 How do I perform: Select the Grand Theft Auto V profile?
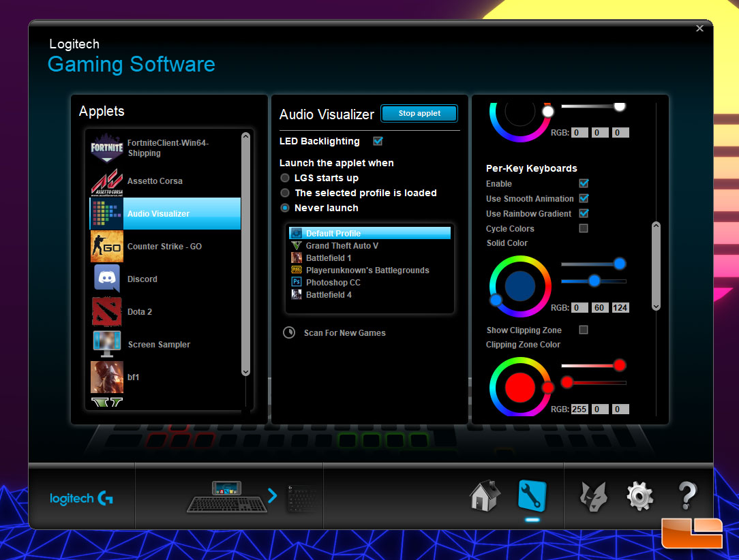click(370, 245)
